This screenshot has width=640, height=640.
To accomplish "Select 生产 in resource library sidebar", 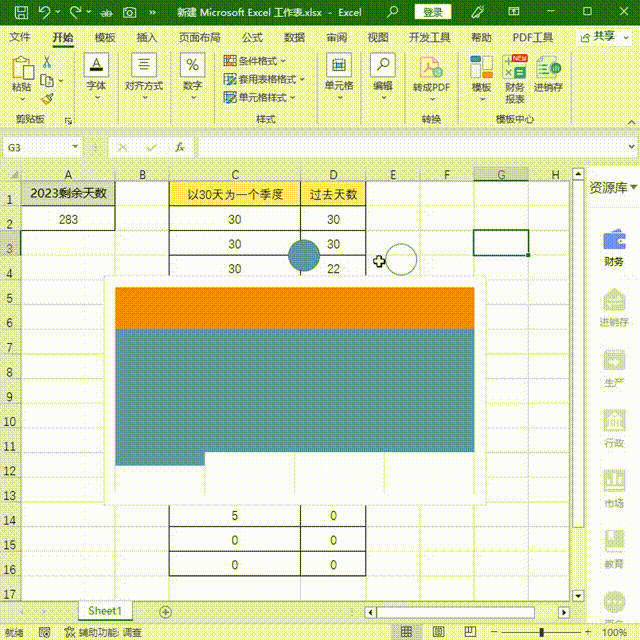I will [614, 368].
